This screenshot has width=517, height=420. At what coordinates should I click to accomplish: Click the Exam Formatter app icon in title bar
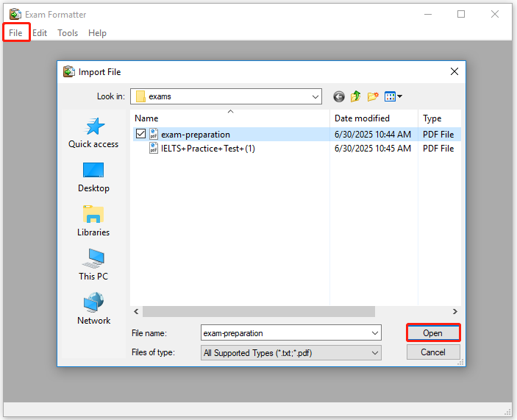coord(15,15)
